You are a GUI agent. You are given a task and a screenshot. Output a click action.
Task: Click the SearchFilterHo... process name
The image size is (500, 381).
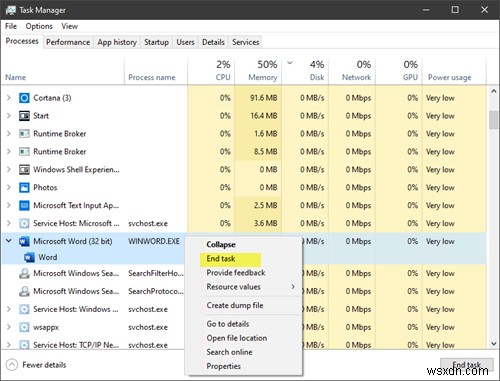coord(156,273)
